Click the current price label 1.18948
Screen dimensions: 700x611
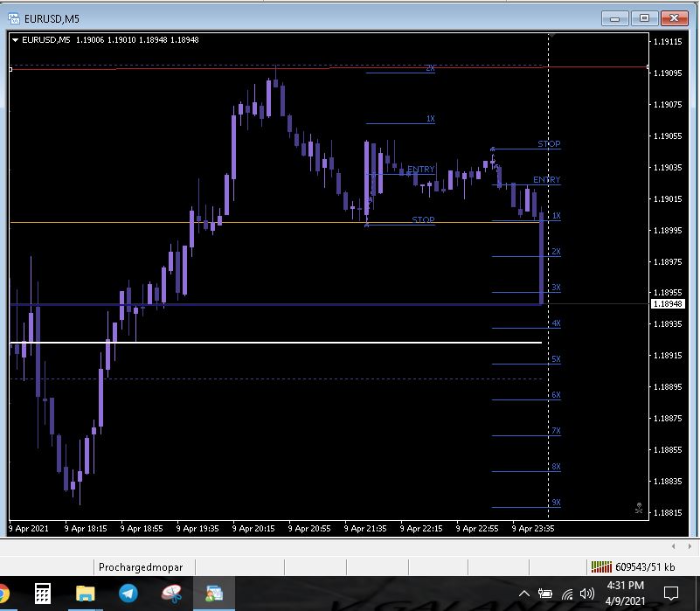(668, 304)
